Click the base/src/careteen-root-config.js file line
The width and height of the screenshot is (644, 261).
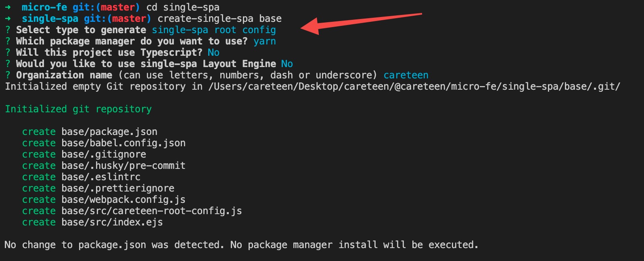(132, 211)
